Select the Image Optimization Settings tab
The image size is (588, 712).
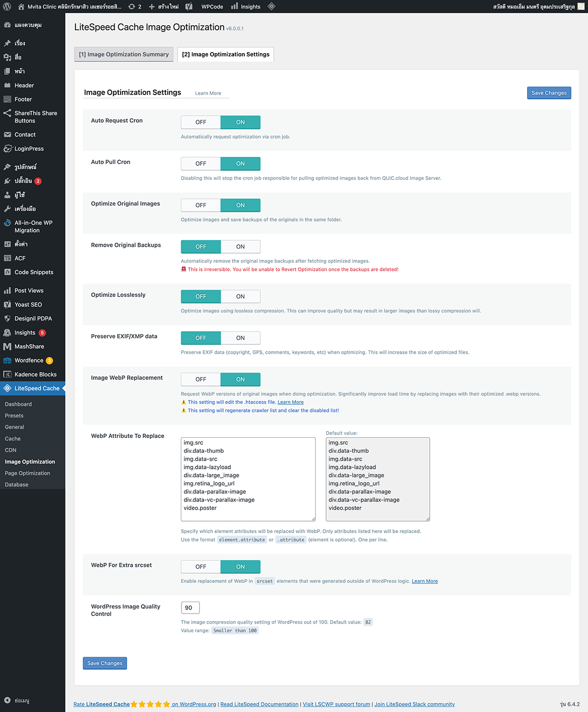226,54
